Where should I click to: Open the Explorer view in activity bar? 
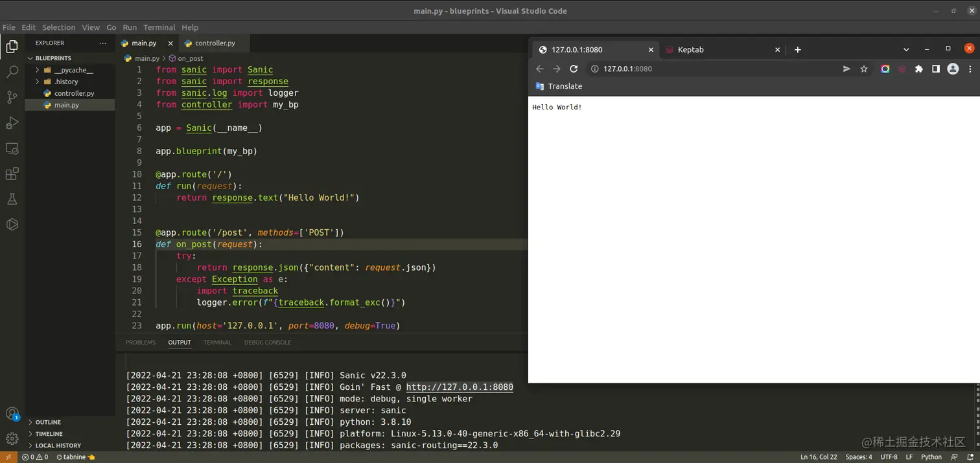tap(12, 47)
